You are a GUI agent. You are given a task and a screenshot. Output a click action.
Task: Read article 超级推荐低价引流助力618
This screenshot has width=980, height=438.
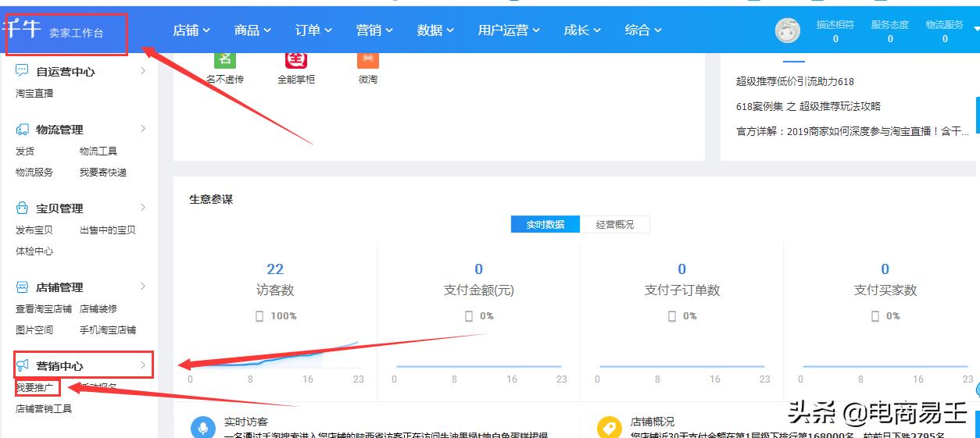coord(795,81)
